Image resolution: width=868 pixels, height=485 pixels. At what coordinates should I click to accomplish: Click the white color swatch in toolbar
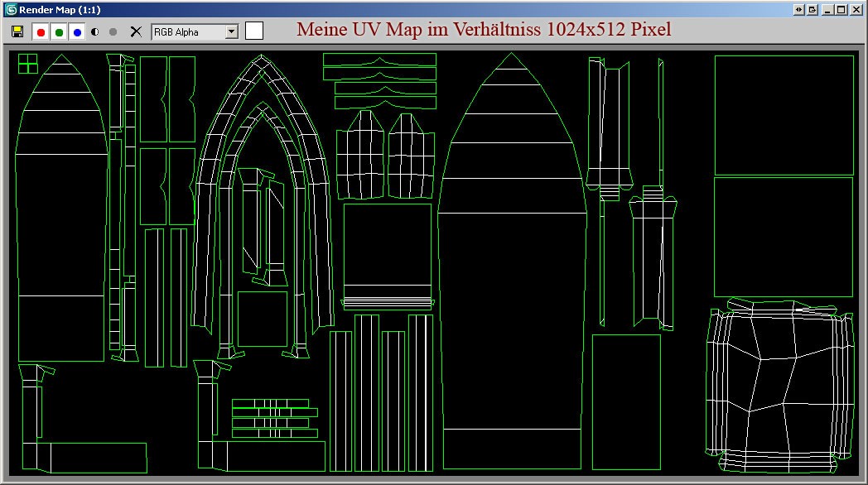254,31
